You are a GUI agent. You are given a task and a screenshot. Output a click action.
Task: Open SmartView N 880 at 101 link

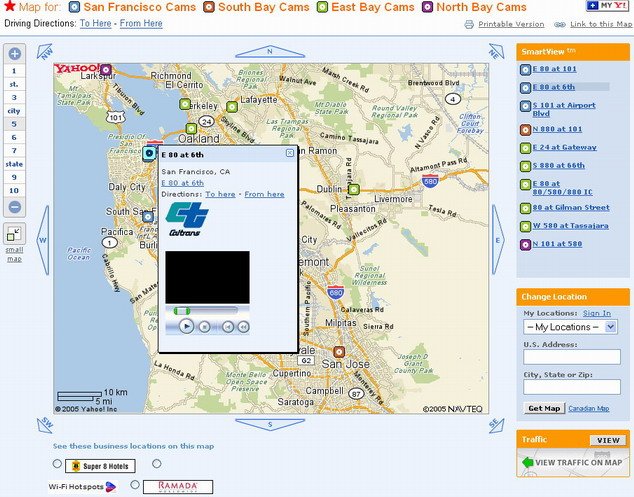click(557, 129)
